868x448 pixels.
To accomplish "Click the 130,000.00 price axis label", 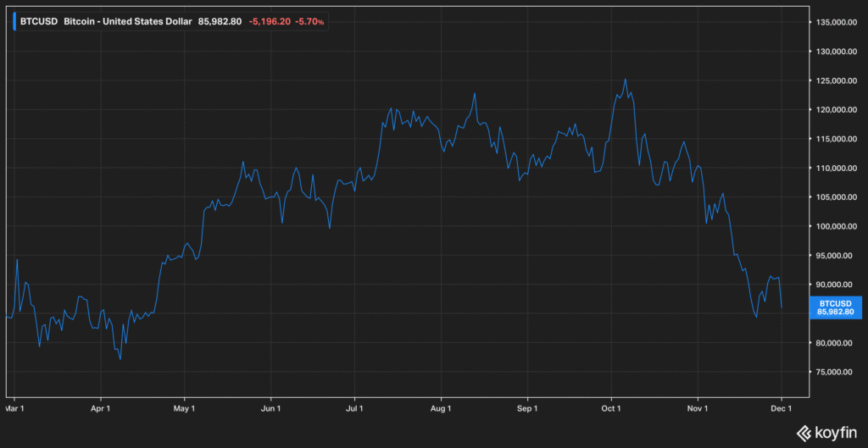I will [x=836, y=52].
